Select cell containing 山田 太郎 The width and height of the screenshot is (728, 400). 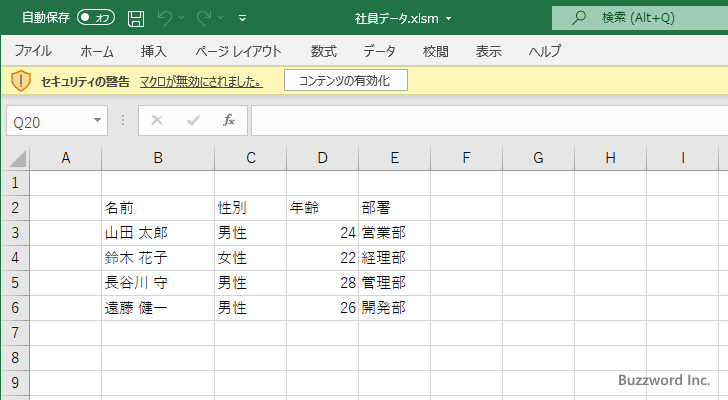(x=157, y=233)
